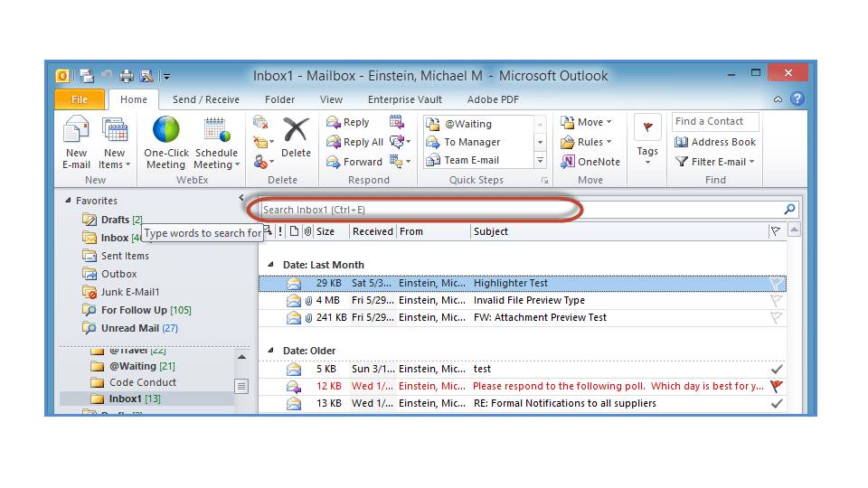The image size is (868, 488).
Task: Open the Filter E-mail dropdown
Action: (714, 162)
